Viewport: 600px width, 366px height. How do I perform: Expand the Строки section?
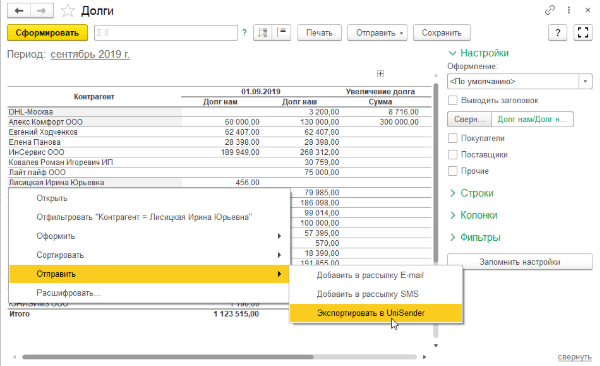pyautogui.click(x=471, y=193)
